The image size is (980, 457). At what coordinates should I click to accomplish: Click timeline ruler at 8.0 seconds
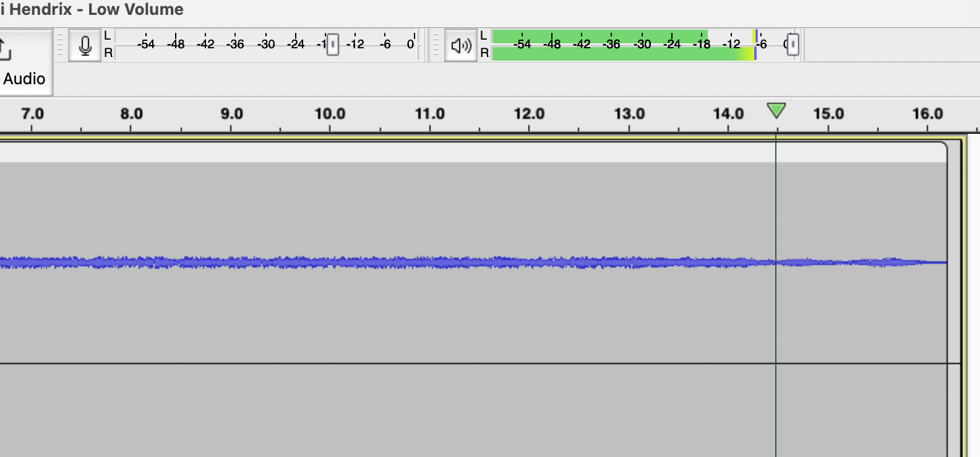(x=131, y=114)
